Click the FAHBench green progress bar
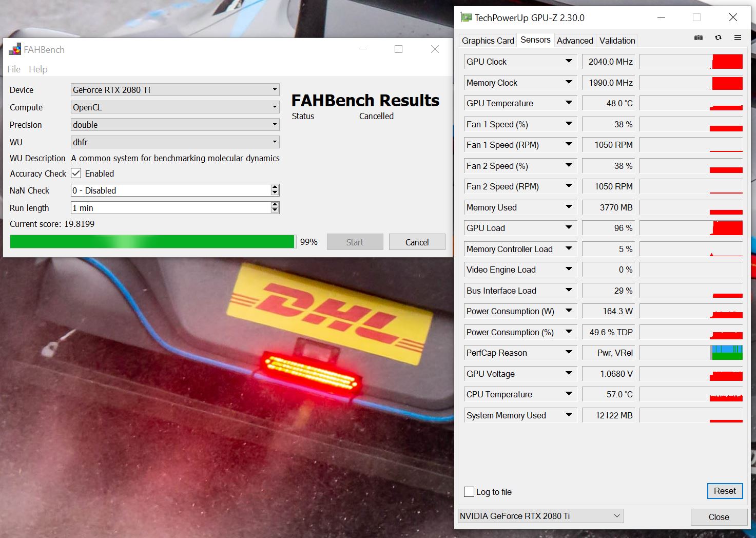 pyautogui.click(x=152, y=242)
